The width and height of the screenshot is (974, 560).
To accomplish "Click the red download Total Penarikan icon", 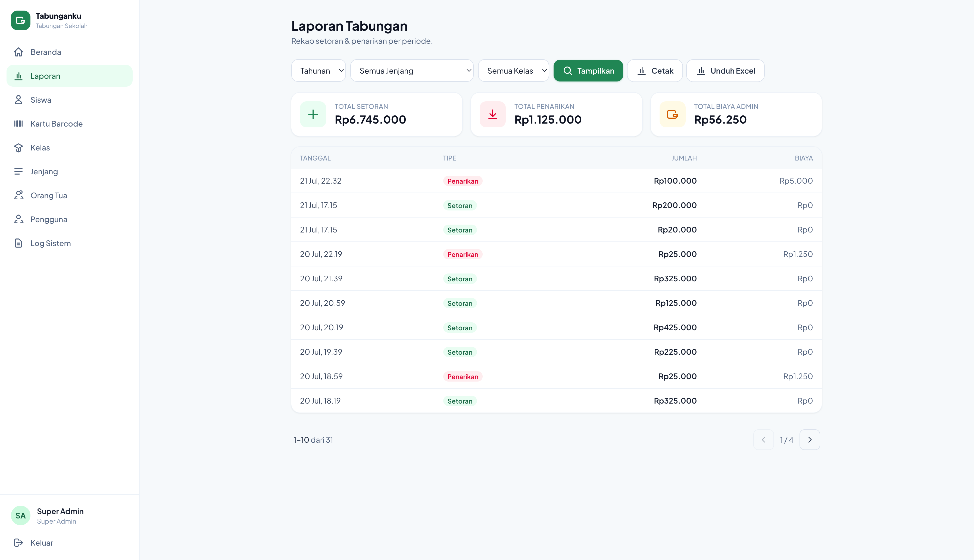I will (493, 114).
